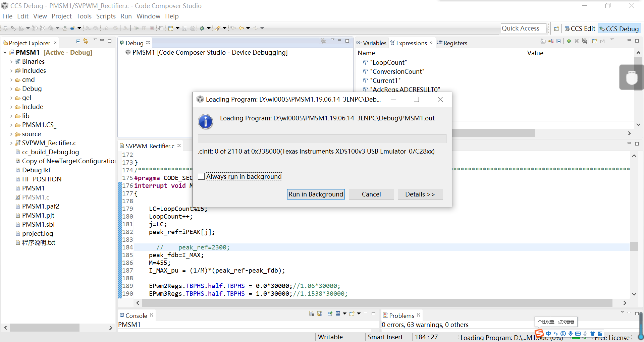Click the yellow back navigation arrow
This screenshot has height=342, width=644.
tap(241, 28)
